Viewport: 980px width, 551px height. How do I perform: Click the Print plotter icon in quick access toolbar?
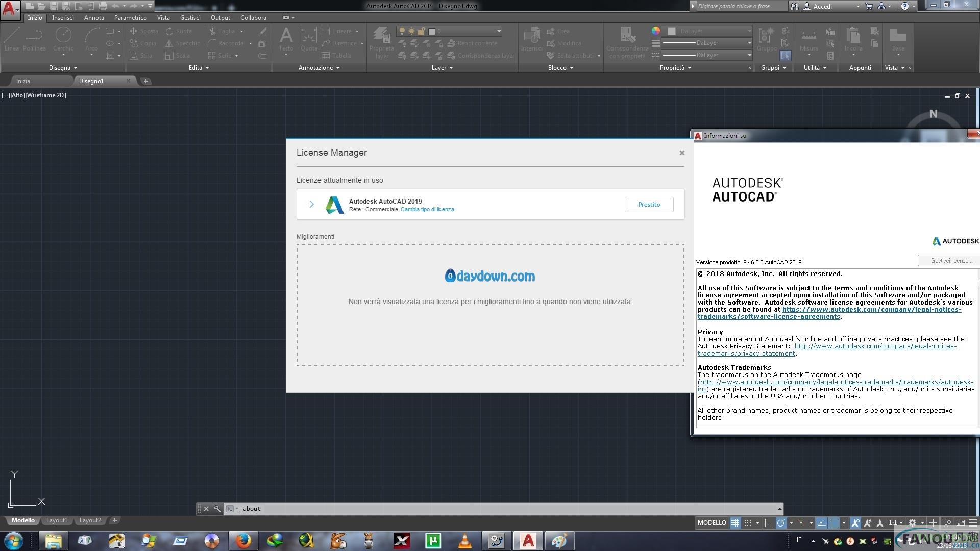point(103,6)
